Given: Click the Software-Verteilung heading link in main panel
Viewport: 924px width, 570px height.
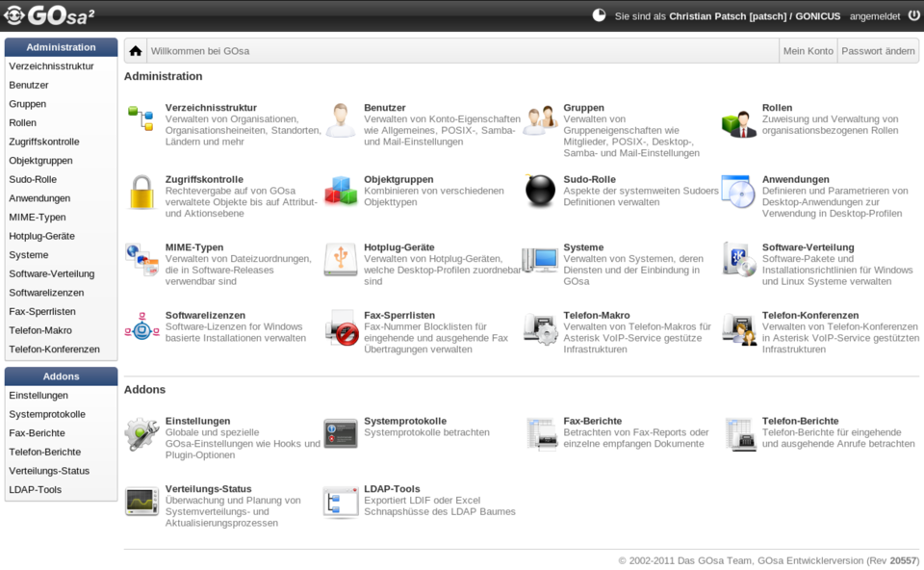Looking at the screenshot, I should click(808, 247).
